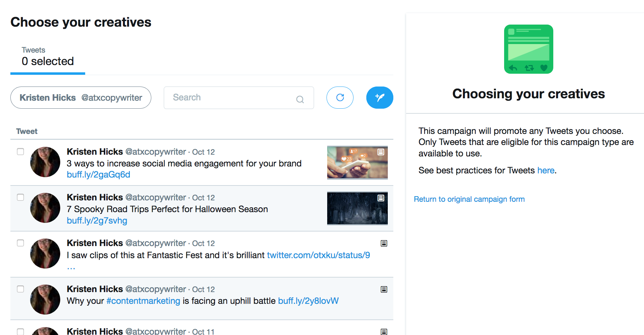
Task: Open the best practices here link
Action: point(546,170)
